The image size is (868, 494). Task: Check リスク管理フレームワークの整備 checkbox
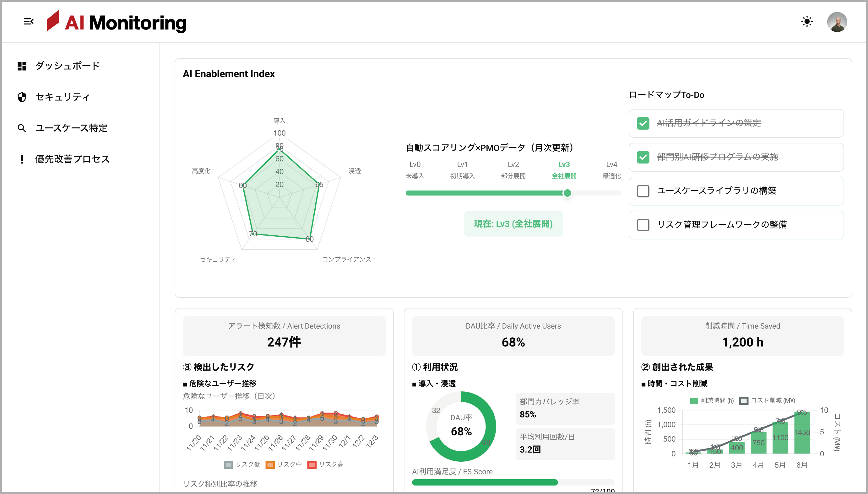[x=643, y=225]
